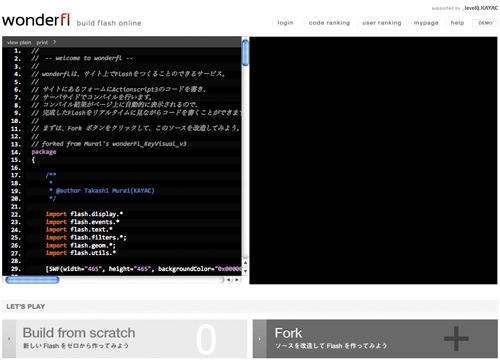Click import flash.utils.* line
This screenshot has height=362, width=500.
tap(81, 253)
